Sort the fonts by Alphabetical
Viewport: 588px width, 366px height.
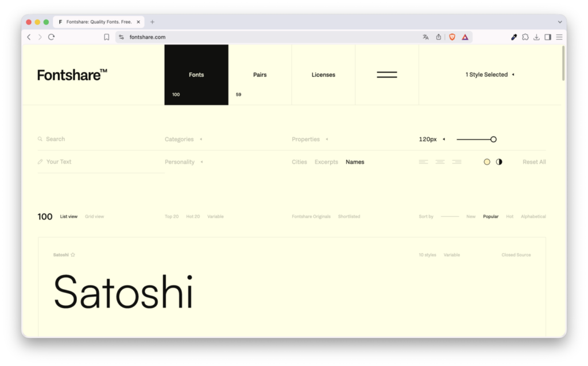coord(533,216)
